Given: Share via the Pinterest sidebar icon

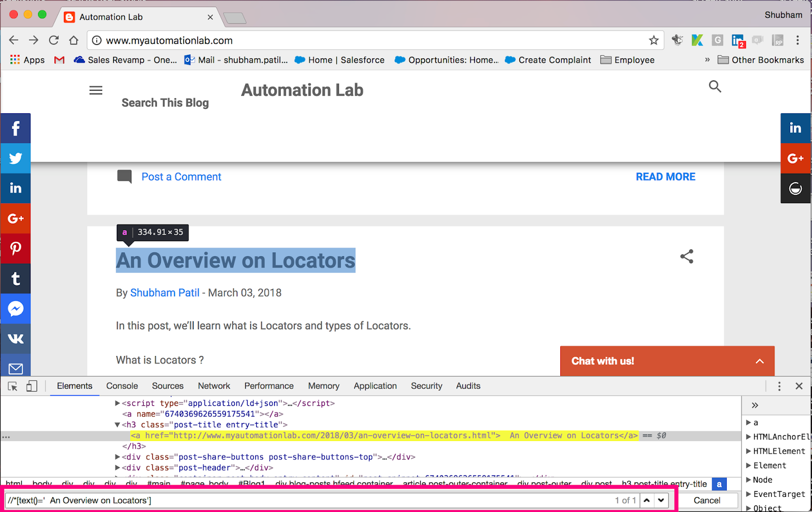Looking at the screenshot, I should tap(16, 248).
